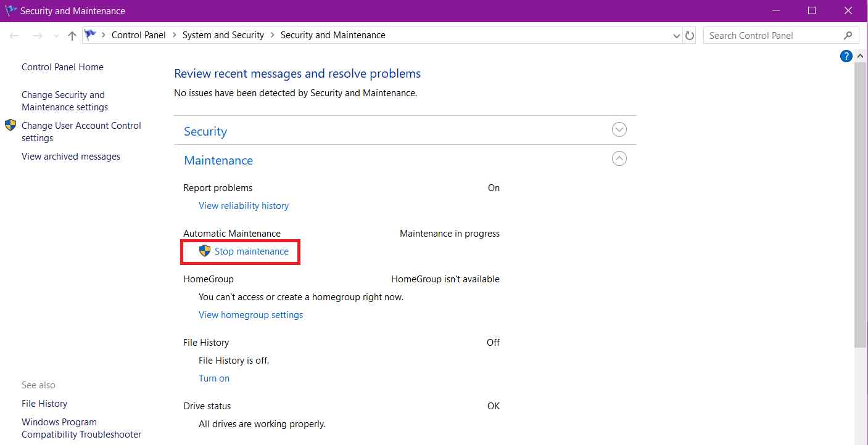Click the blue Help question mark icon
This screenshot has height=445, width=868.
coord(846,56)
